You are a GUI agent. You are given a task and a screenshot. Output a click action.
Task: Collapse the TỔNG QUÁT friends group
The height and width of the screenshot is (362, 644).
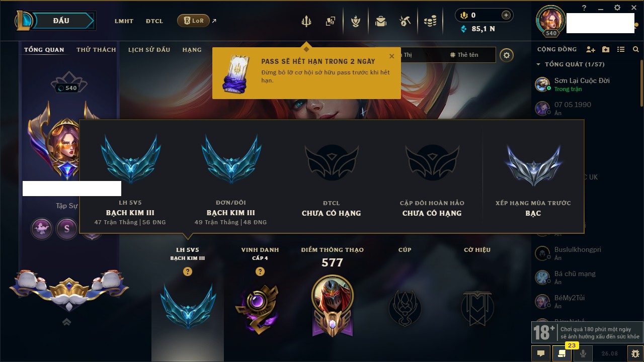571,64
